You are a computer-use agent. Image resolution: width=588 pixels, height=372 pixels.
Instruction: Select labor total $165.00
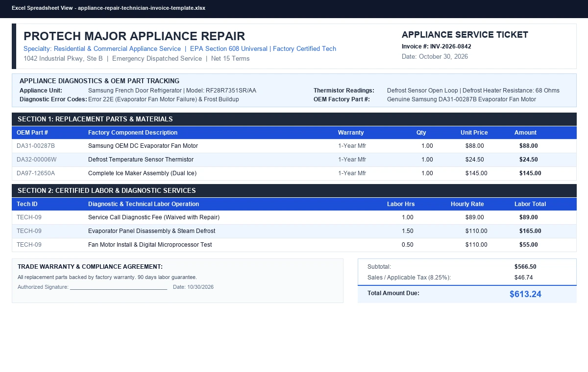530,231
